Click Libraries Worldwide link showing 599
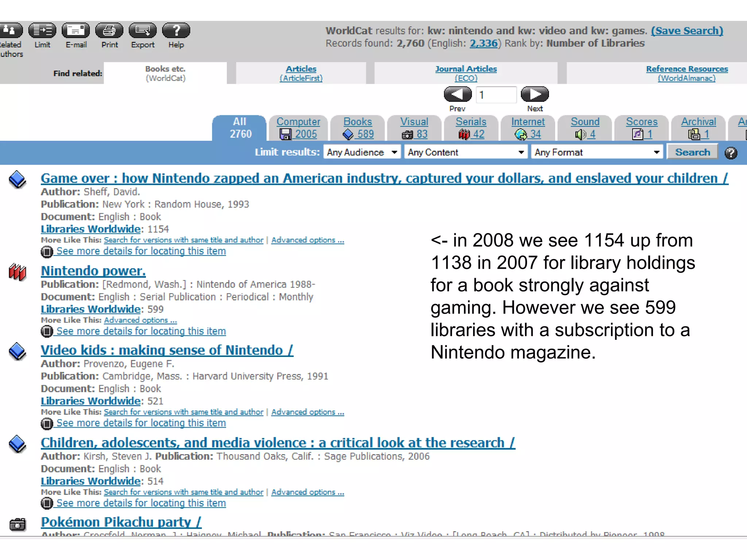The width and height of the screenshot is (747, 560). click(90, 309)
